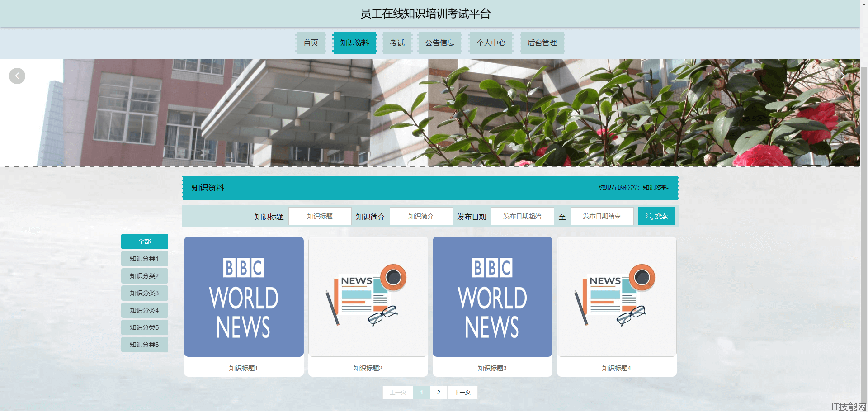Click the breadcrumb text 知识资料

pos(656,188)
